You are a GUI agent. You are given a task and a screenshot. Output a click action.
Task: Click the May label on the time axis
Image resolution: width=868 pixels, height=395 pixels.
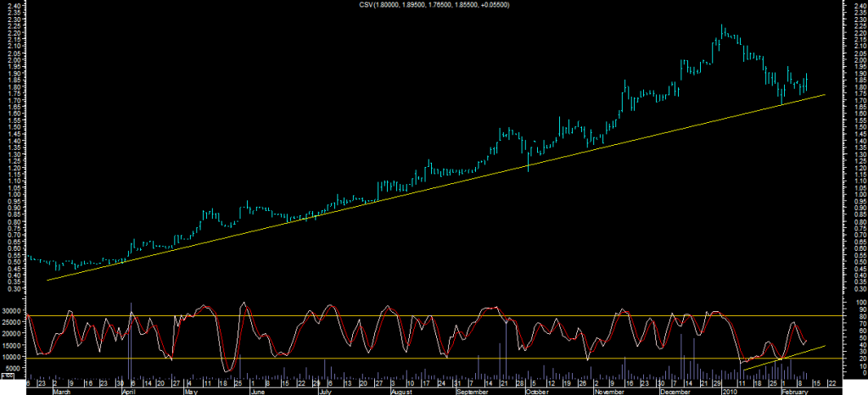(190, 391)
